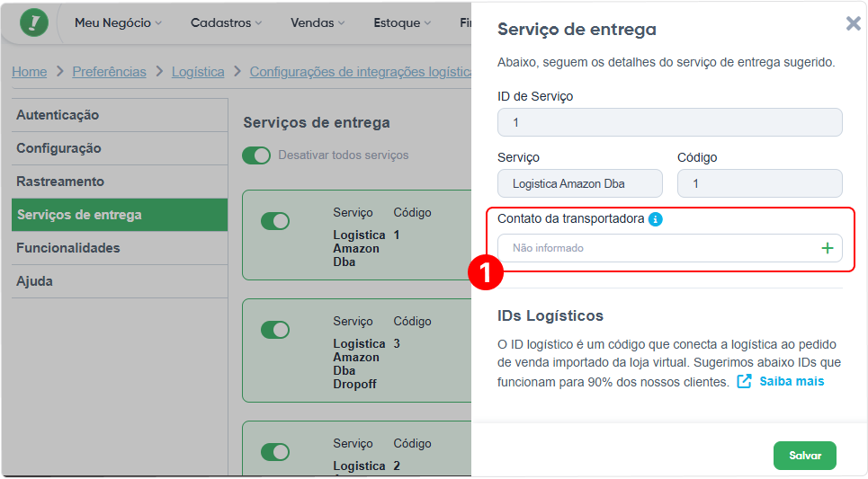Click the Logistica Amazon Dba Dropoff service name
The height and width of the screenshot is (479, 868).
(x=359, y=363)
